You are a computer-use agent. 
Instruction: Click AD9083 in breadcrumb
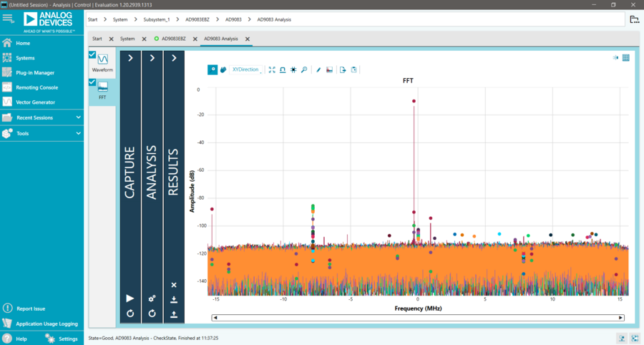tap(233, 20)
